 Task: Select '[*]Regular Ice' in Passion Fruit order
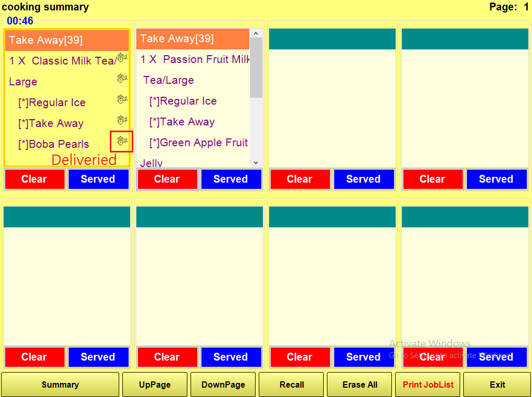183,101
